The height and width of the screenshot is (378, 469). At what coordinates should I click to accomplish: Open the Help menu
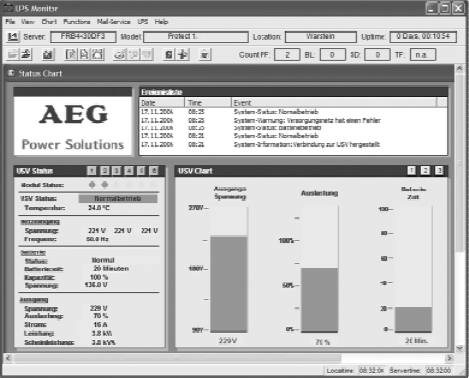pos(161,22)
